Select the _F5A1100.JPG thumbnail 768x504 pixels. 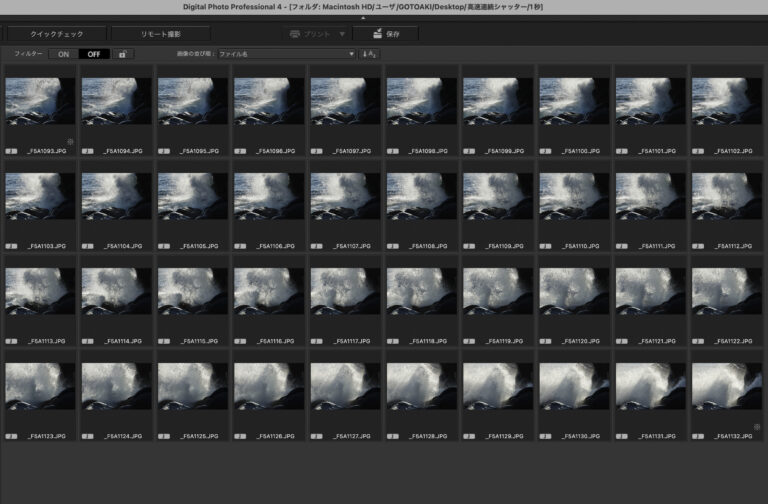(573, 101)
